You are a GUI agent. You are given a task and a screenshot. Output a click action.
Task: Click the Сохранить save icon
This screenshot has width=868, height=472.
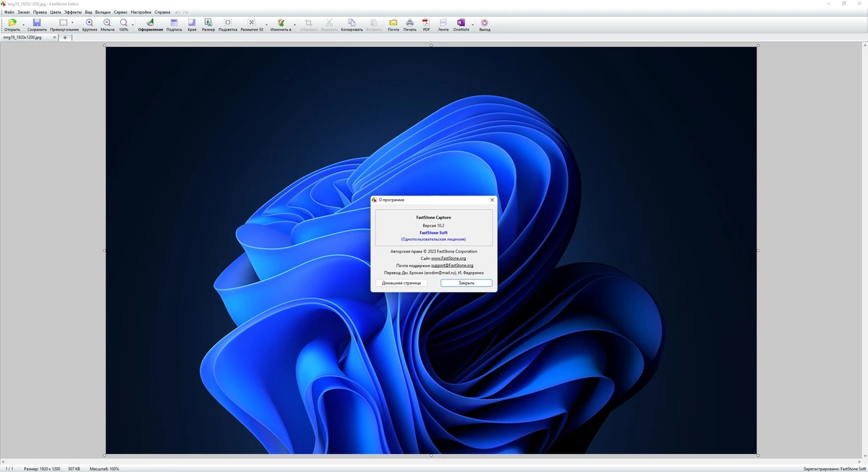37,25
